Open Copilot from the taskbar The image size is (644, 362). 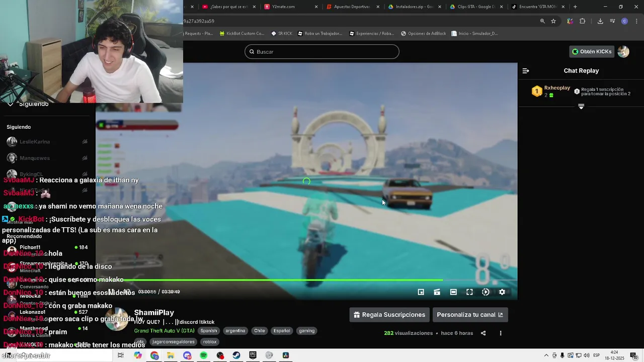point(138,355)
